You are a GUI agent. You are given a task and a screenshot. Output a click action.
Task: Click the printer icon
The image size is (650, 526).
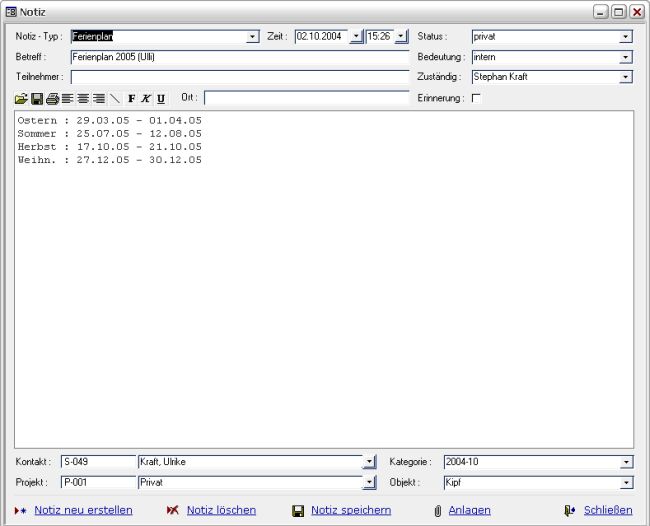[x=52, y=98]
